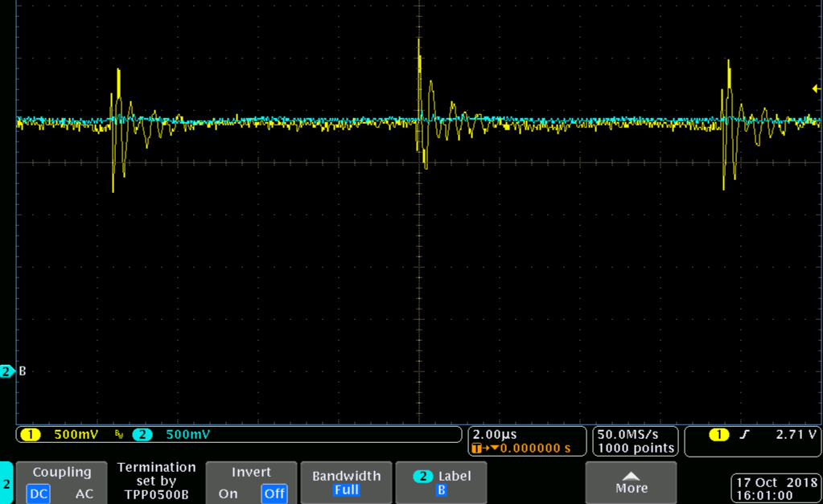Turn Invert On

coord(228,494)
